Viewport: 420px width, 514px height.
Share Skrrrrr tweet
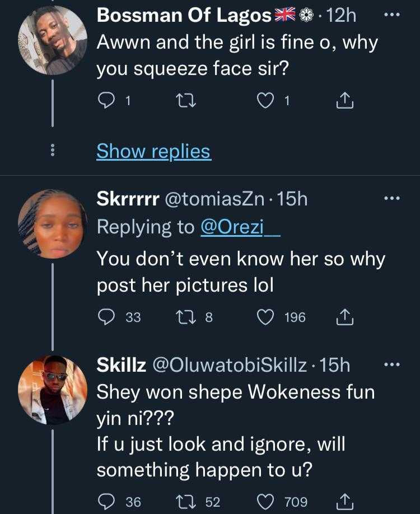(x=344, y=317)
